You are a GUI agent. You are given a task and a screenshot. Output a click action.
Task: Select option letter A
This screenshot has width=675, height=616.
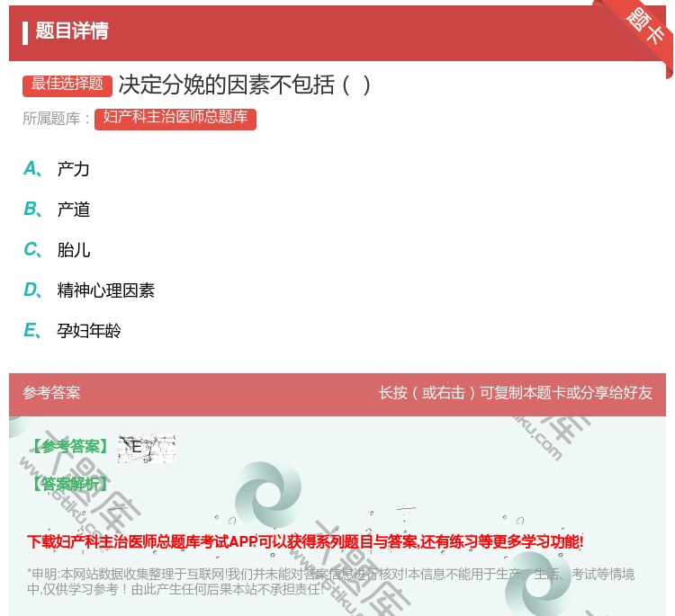tap(31, 169)
